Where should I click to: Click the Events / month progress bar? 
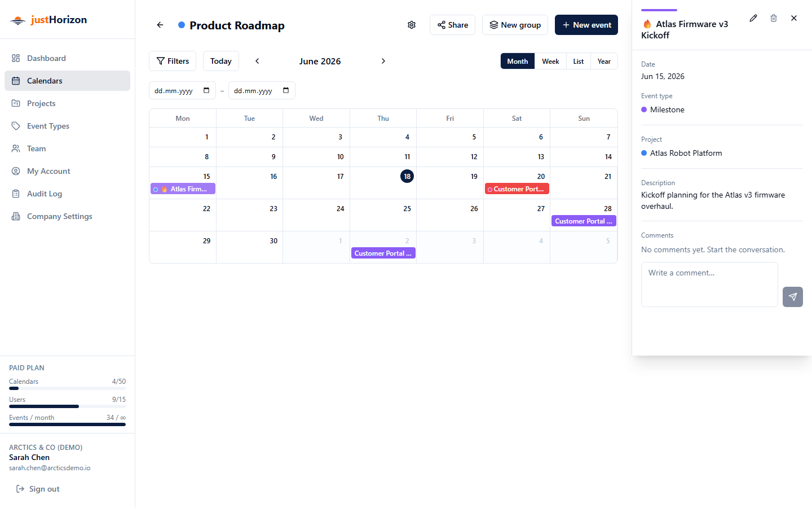(67, 424)
